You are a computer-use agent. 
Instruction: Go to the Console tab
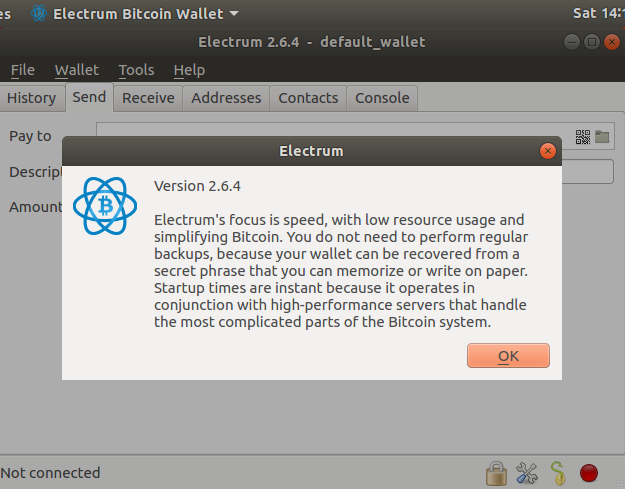pyautogui.click(x=382, y=98)
